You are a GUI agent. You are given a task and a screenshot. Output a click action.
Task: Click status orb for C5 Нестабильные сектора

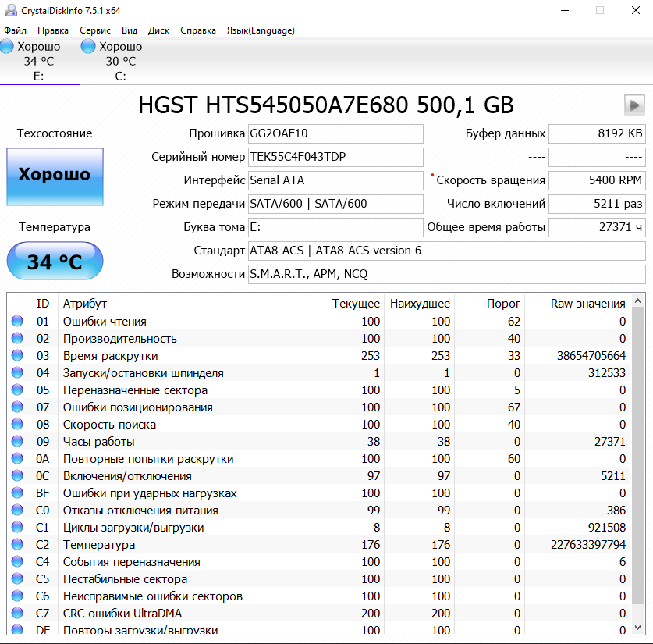(x=17, y=578)
